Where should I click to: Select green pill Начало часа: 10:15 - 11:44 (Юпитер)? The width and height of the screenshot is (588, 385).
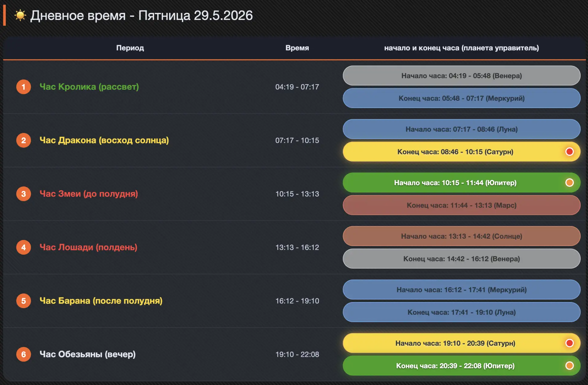(462, 183)
